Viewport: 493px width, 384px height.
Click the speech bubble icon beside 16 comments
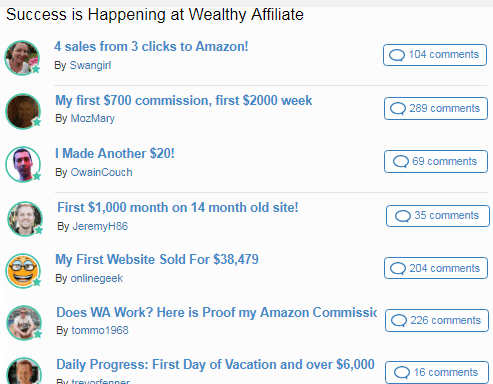point(402,372)
